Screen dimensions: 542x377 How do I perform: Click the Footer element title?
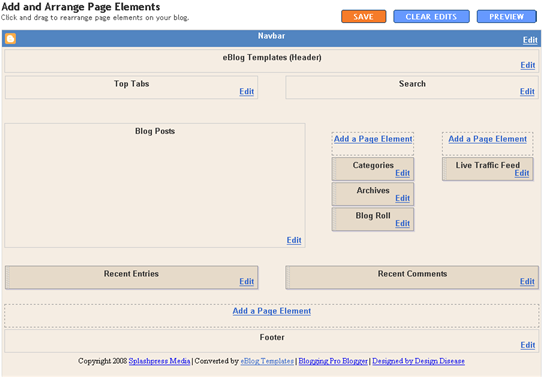[272, 337]
